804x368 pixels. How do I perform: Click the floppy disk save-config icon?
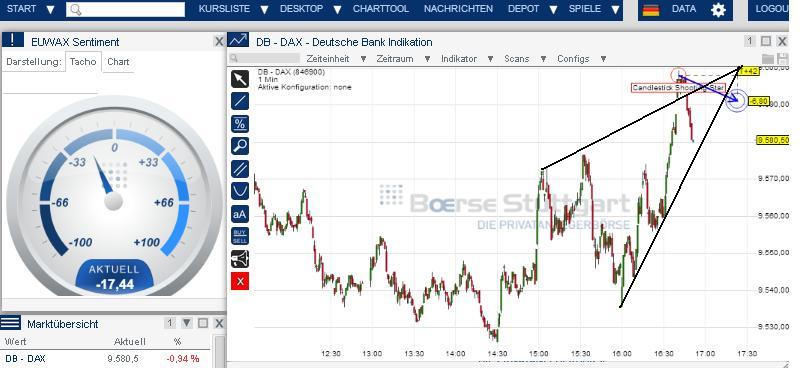782,58
